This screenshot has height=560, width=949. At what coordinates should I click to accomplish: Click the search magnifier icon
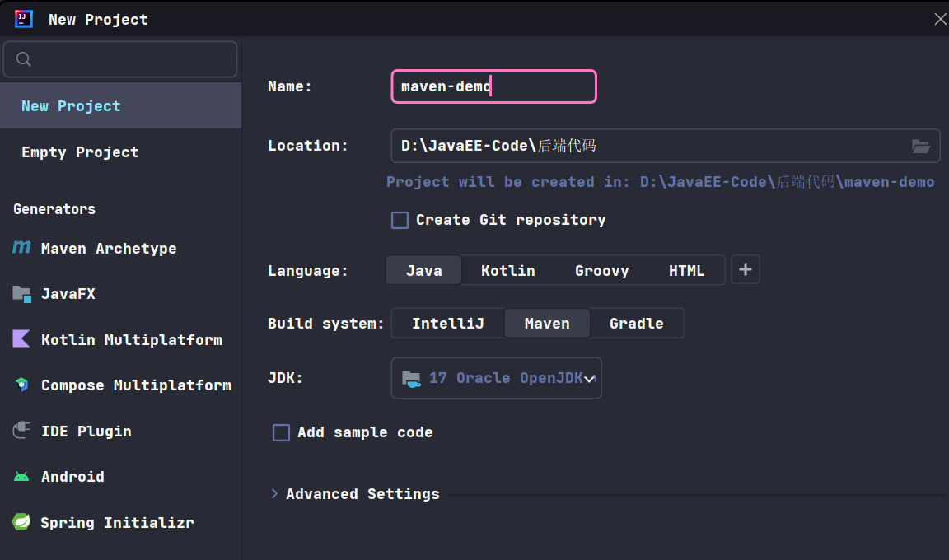(x=24, y=59)
